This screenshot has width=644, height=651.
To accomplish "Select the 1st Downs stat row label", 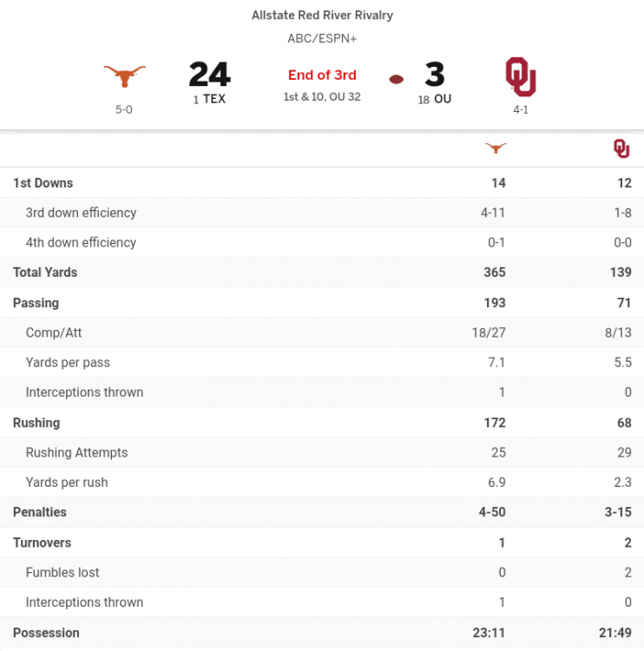I will click(43, 183).
